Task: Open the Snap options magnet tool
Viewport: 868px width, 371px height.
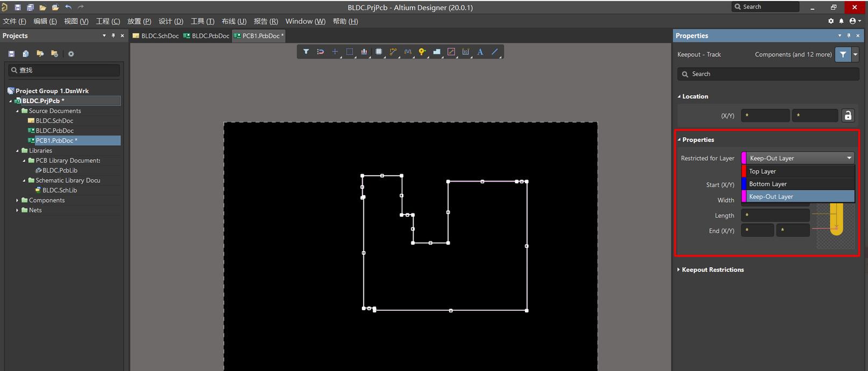Action: pos(321,52)
